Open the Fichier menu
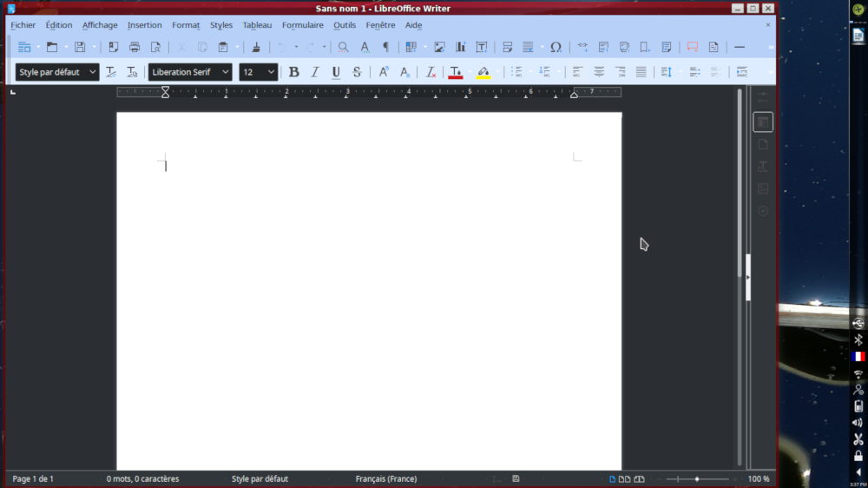 coord(23,25)
